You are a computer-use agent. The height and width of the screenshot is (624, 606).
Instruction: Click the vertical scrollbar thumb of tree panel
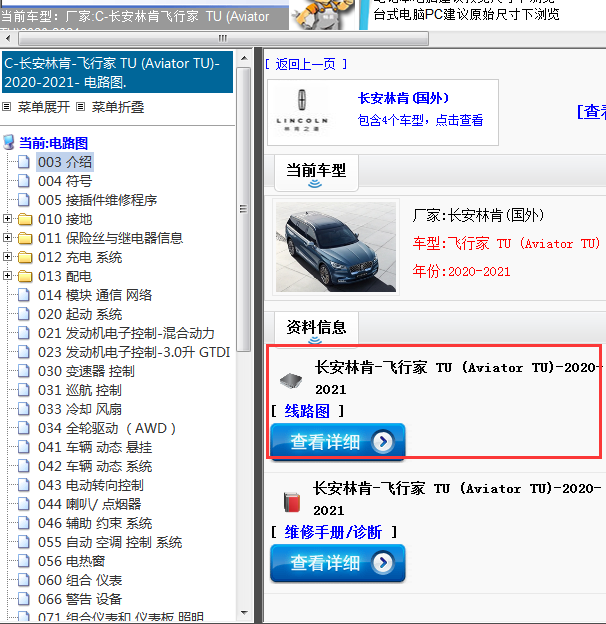point(244,209)
